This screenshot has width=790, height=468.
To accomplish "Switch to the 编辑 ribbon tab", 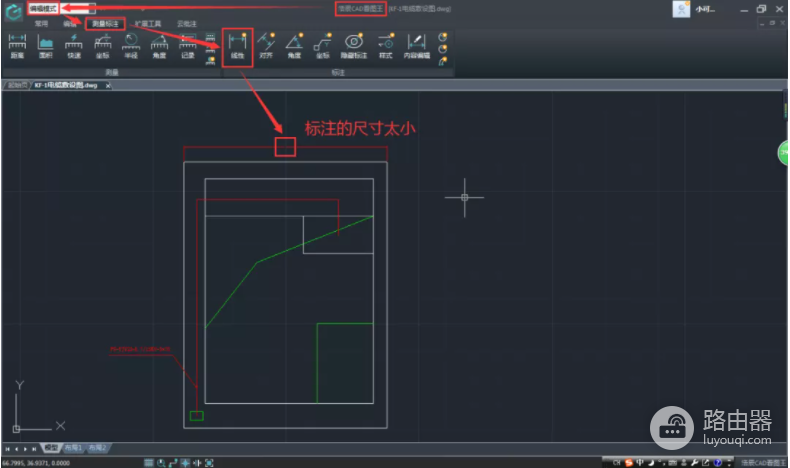I will click(x=70, y=24).
